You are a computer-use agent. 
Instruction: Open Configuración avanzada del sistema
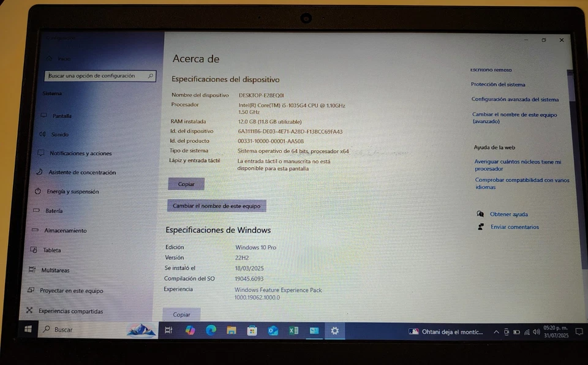pyautogui.click(x=515, y=99)
